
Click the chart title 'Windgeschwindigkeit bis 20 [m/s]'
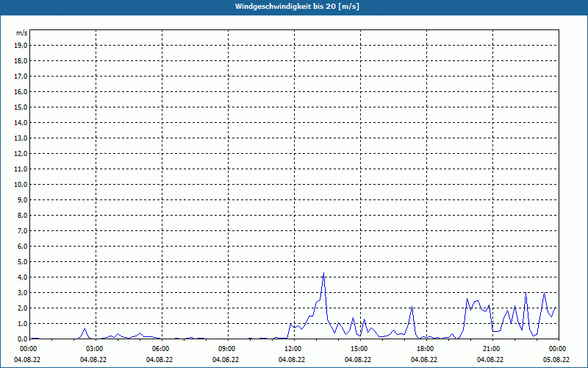coord(297,7)
